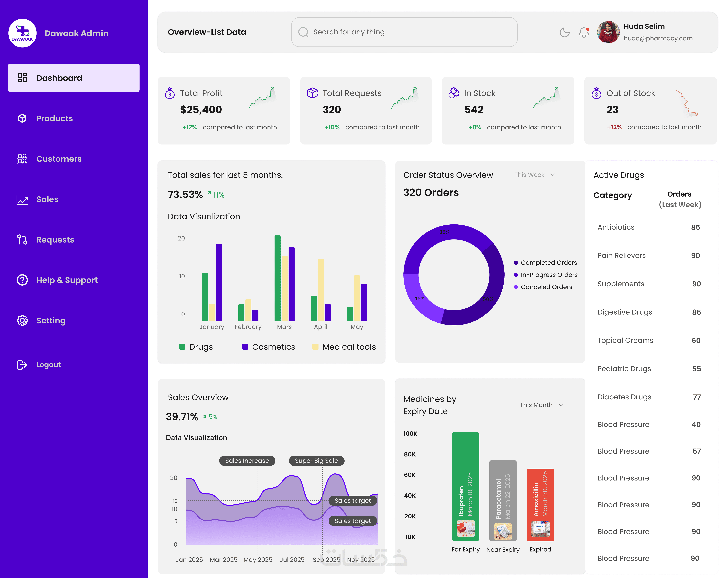
Task: Toggle the Drugs legend in the sales chart
Action: (196, 347)
